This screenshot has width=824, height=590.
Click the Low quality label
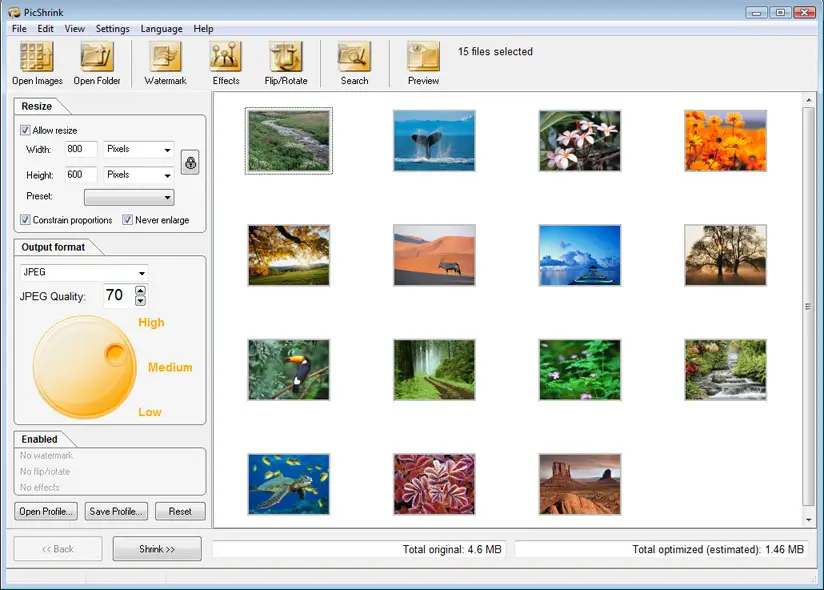pos(150,412)
